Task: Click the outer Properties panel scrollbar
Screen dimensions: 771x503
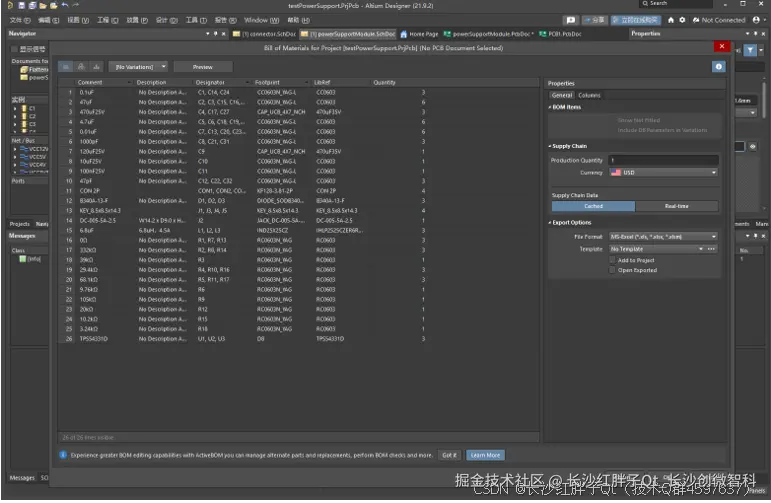Action: tap(764, 100)
